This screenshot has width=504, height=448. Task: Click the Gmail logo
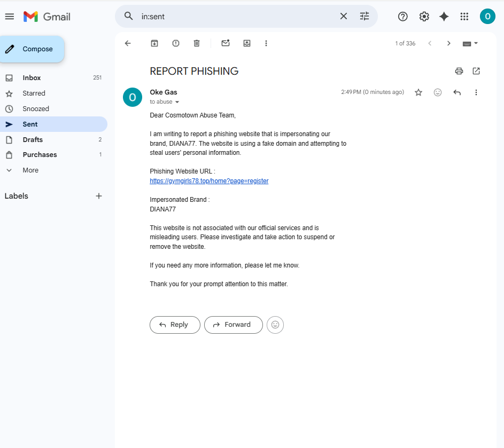tap(47, 17)
